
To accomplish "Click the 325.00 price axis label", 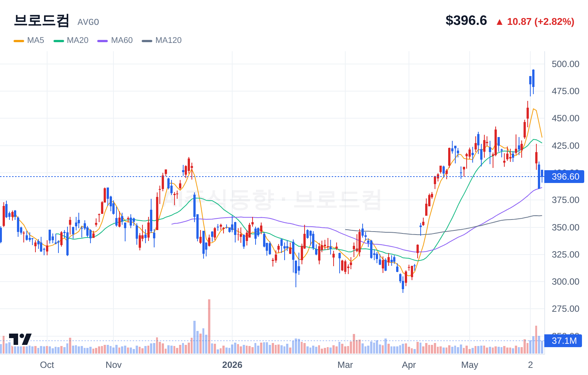I will [x=565, y=255].
